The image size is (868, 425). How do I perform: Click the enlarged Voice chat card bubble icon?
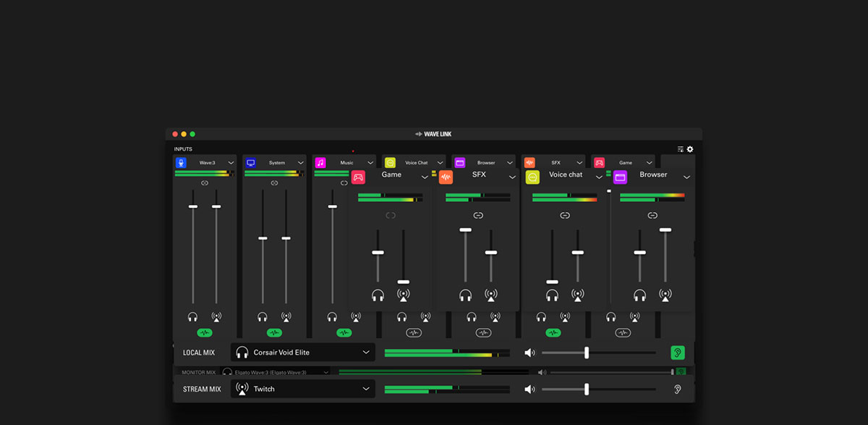pos(533,177)
